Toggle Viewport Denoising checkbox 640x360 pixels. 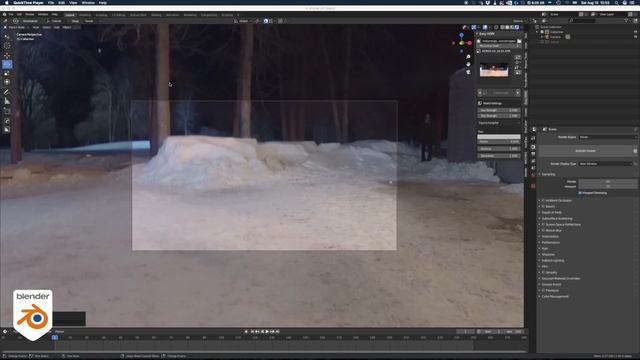coord(580,193)
